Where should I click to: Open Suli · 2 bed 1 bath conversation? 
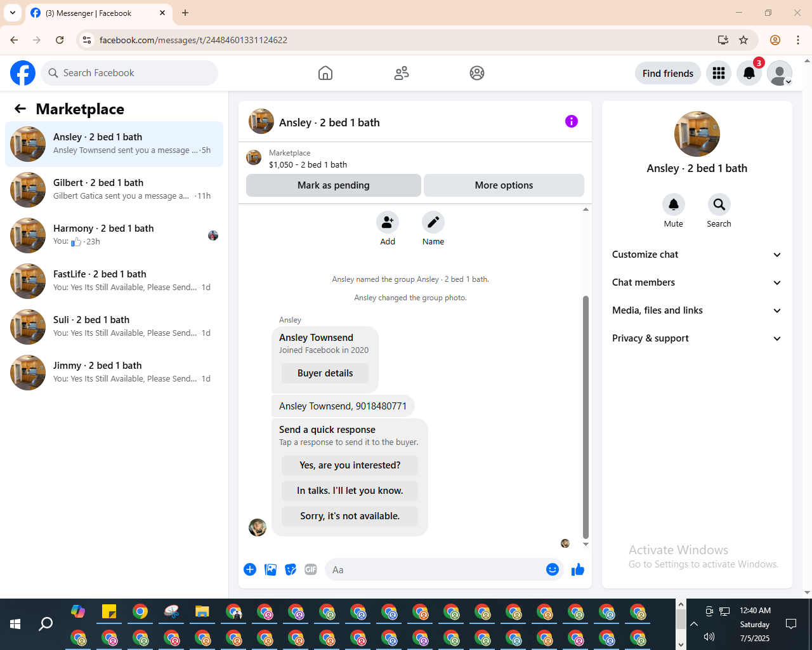coord(114,327)
